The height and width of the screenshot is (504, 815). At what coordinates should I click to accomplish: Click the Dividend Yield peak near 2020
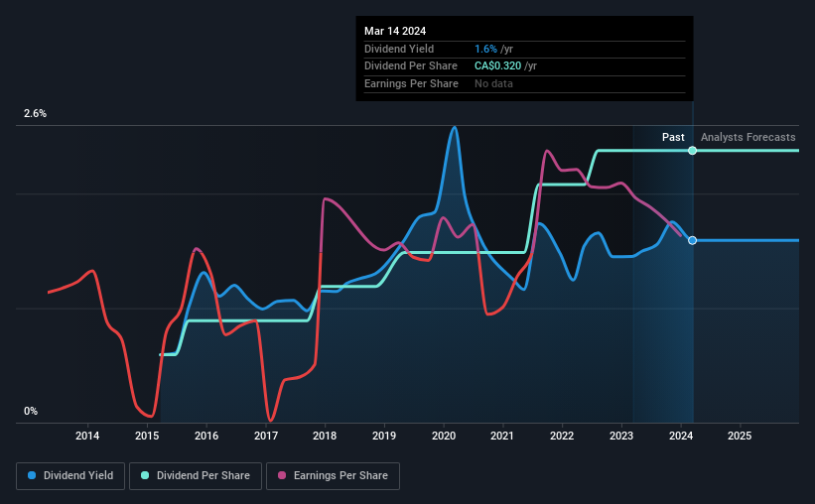point(455,127)
